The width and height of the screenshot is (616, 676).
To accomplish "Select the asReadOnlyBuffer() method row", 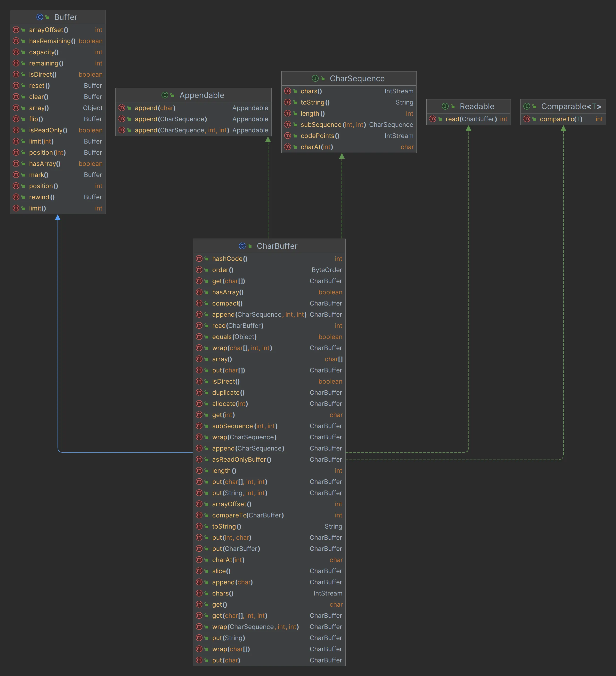I will (242, 459).
